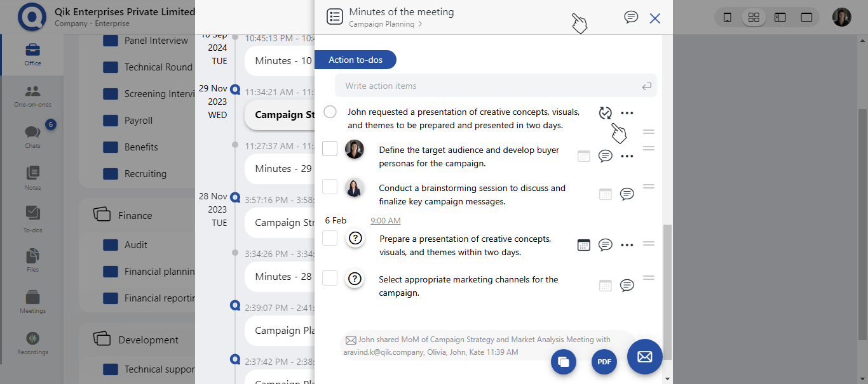
Task: Open the Recordings section in the sidebar
Action: pyautogui.click(x=32, y=343)
